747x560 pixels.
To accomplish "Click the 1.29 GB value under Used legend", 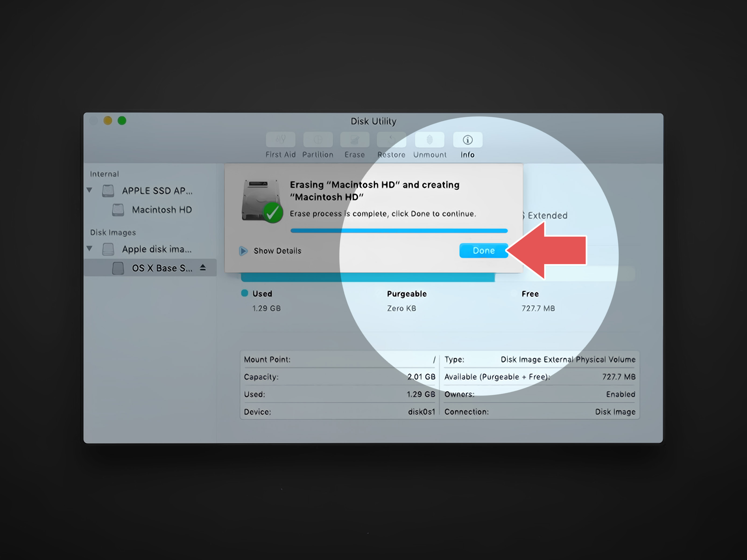I will pos(266,308).
